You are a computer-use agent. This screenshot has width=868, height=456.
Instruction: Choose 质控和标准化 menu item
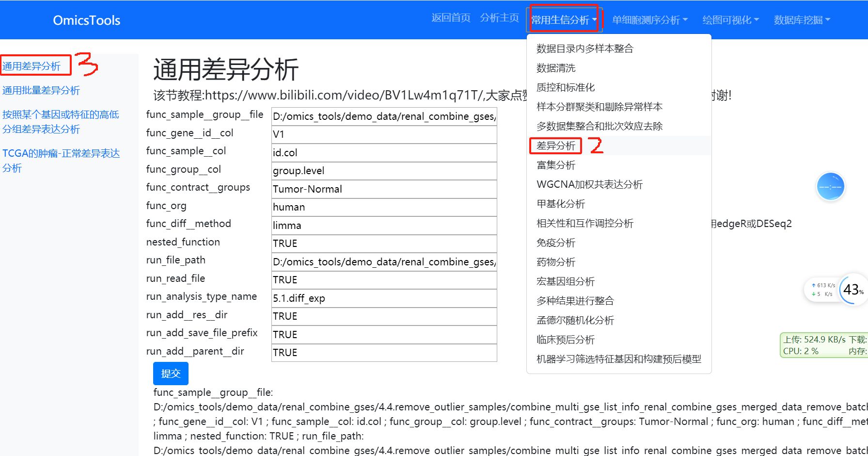pyautogui.click(x=619, y=87)
